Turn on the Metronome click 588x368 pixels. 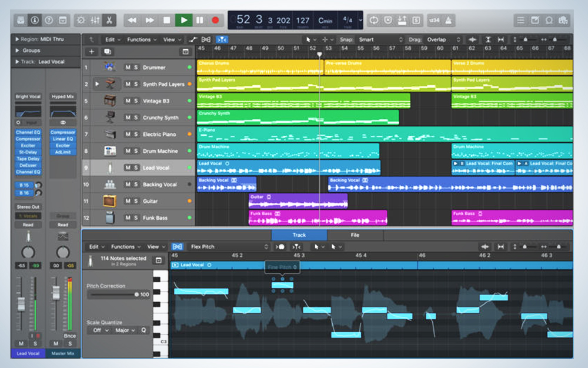click(448, 20)
